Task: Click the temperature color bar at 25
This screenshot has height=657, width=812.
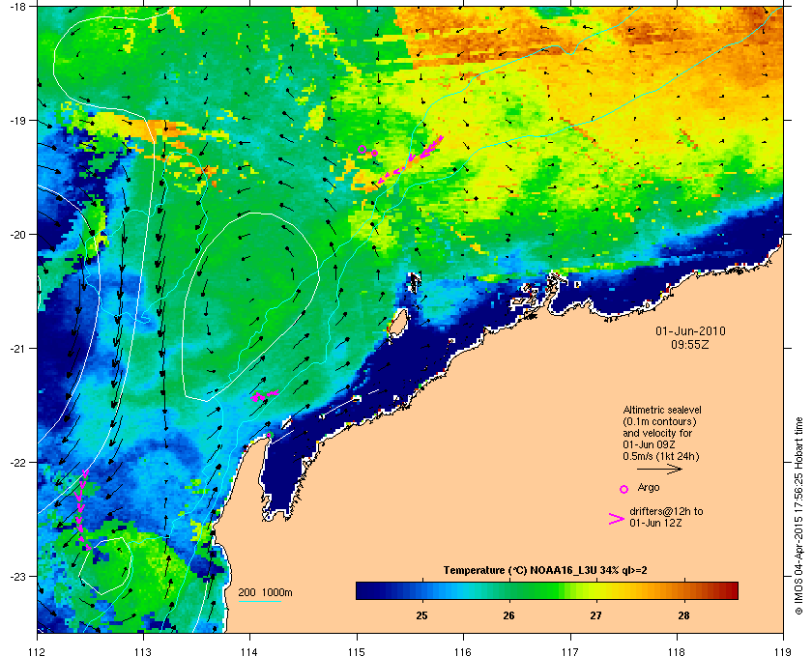Action: [x=422, y=590]
